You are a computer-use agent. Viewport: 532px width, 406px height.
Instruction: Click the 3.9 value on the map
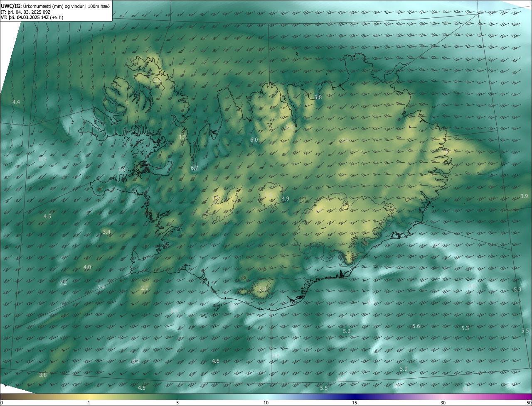point(524,196)
